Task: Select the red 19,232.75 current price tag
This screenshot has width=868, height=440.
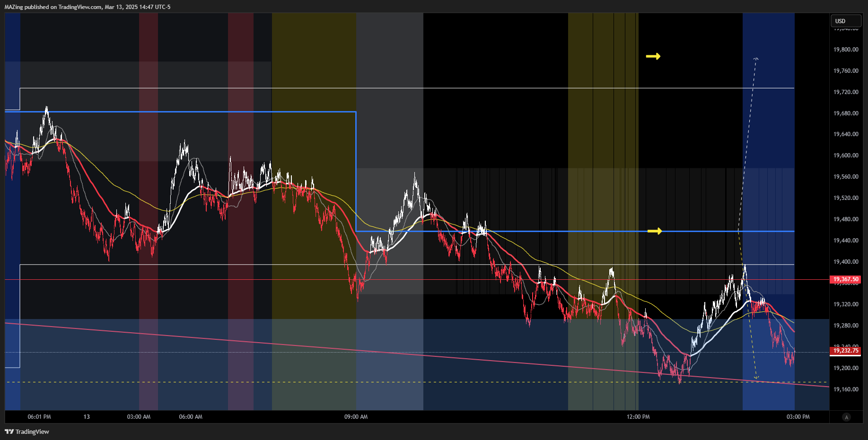Action: click(x=846, y=351)
